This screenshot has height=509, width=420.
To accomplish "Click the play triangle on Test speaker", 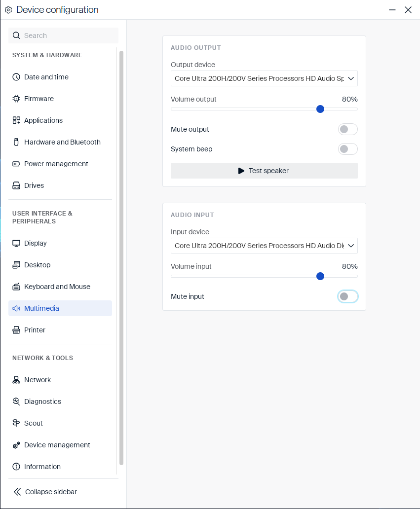I will 241,171.
